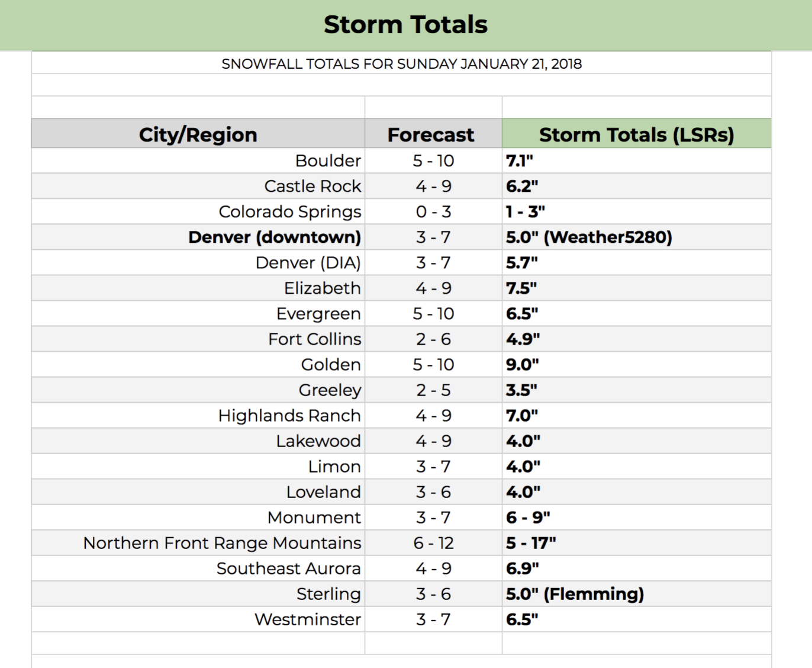Screen dimensions: 812x668
Task: Select the Westminster city cell
Action: click(198, 619)
